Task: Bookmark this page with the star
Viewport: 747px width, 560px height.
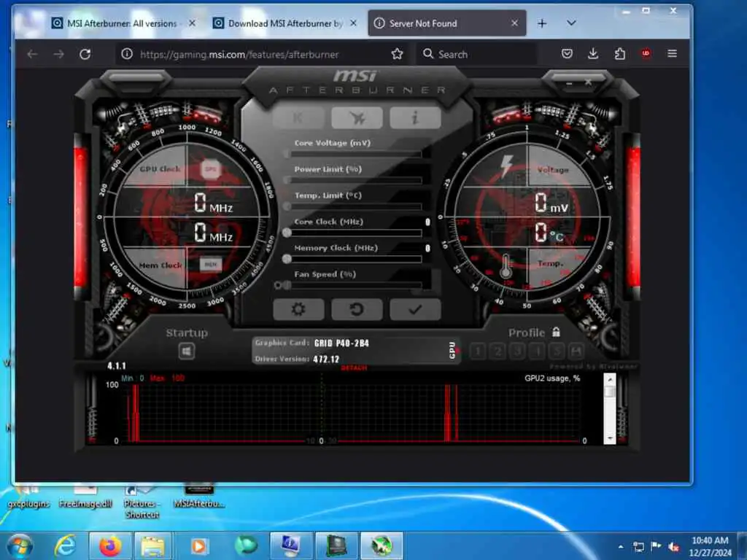Action: [397, 54]
